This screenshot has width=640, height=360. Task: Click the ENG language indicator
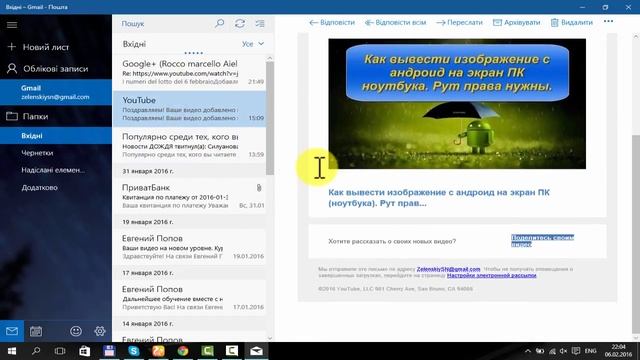point(591,351)
